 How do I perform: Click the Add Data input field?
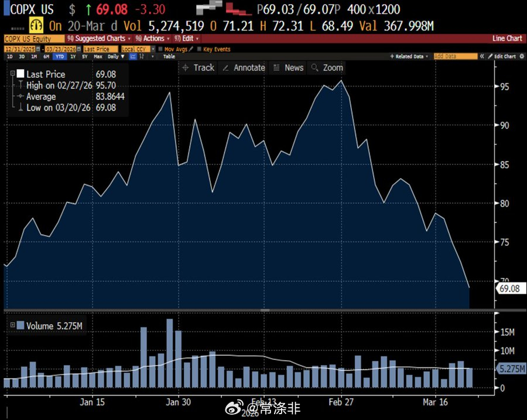point(456,56)
